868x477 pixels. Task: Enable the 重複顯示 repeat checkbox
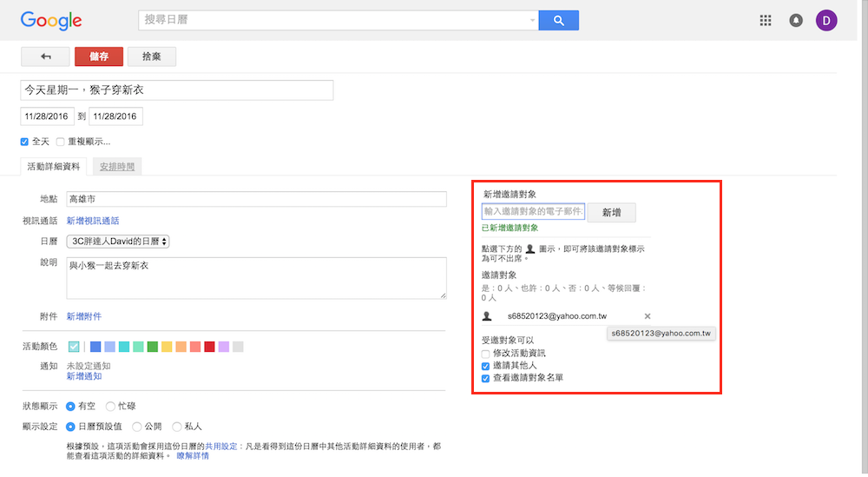tap(61, 142)
